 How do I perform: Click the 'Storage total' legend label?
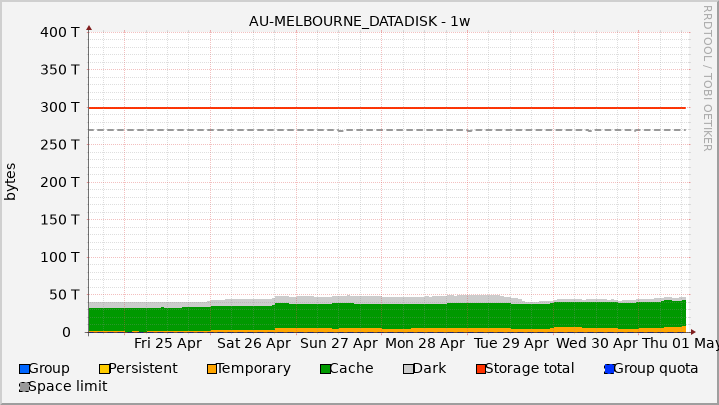[530, 369]
